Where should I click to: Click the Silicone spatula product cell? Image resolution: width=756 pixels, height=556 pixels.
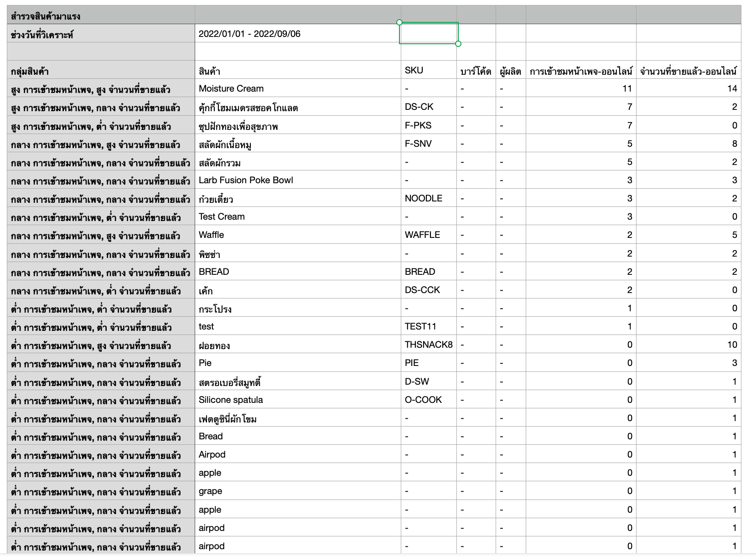(298, 400)
